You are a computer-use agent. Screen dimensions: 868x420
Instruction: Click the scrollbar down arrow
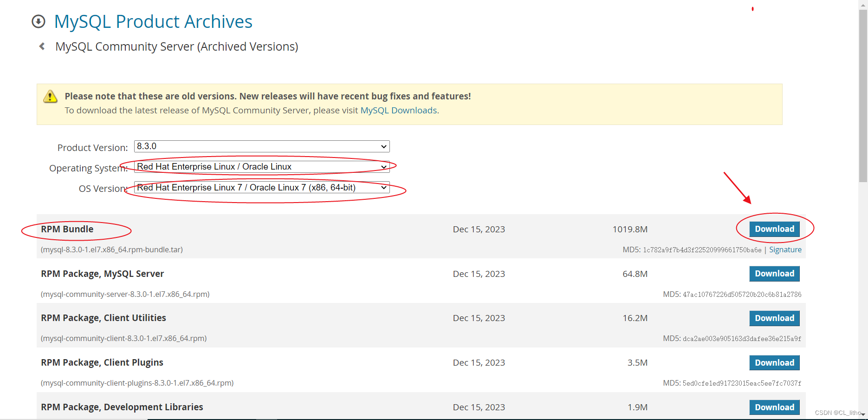point(863,414)
